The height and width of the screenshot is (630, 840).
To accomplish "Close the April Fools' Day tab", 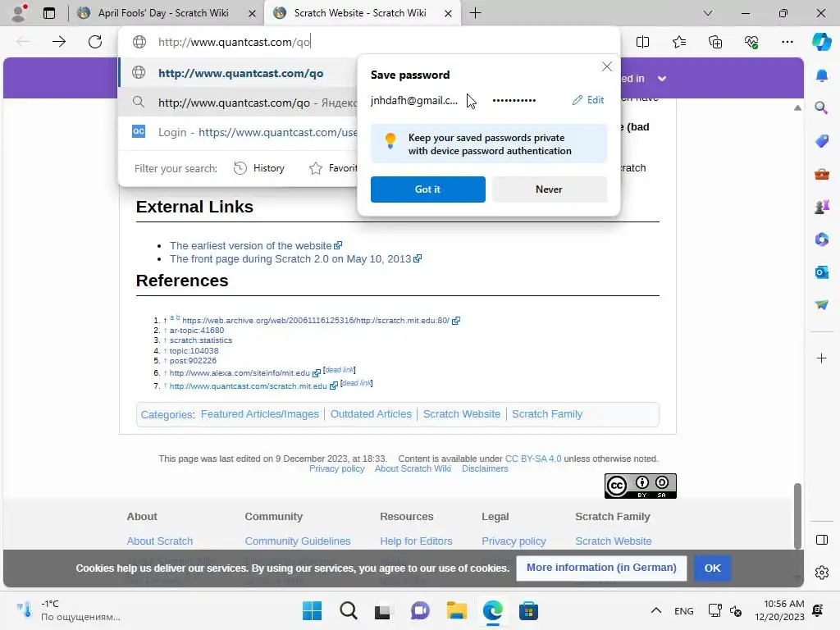I will [x=252, y=13].
